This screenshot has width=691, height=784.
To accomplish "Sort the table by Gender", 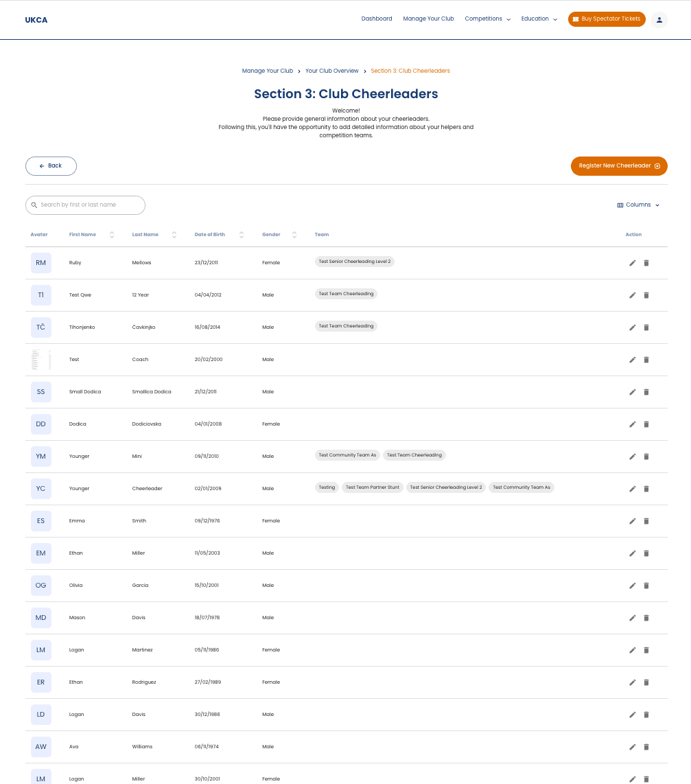I will pos(294,235).
